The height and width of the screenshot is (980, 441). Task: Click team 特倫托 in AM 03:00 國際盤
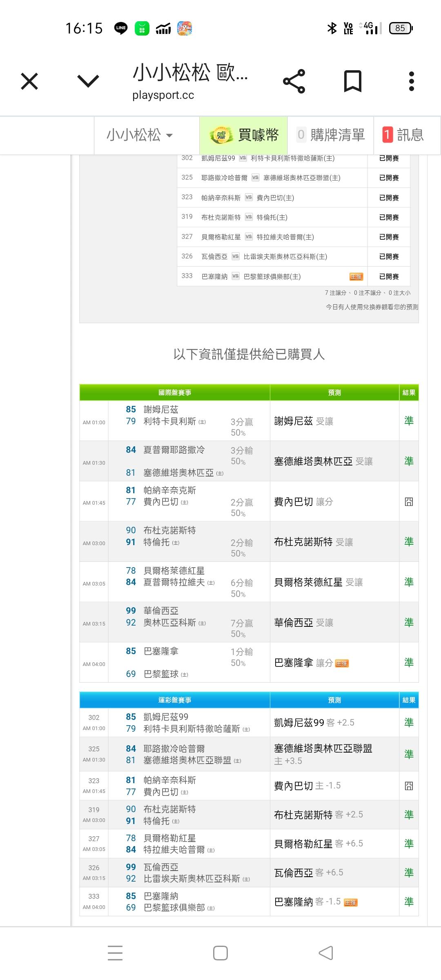(x=157, y=542)
